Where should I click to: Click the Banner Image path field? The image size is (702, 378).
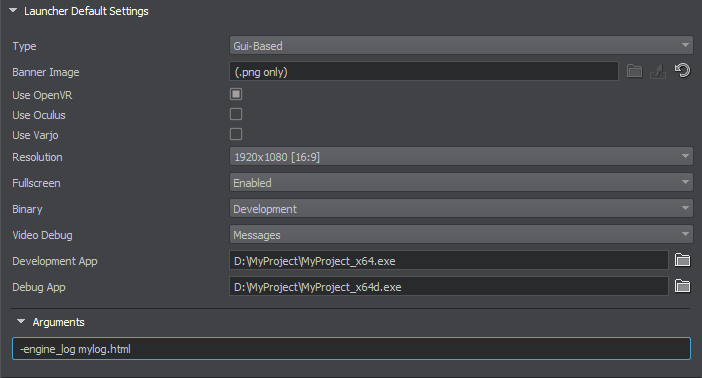point(424,72)
